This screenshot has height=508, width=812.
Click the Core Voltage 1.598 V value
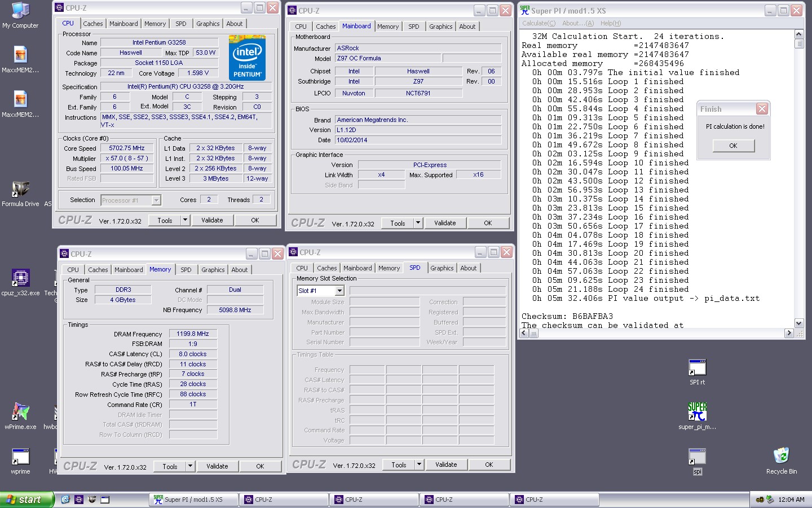198,73
